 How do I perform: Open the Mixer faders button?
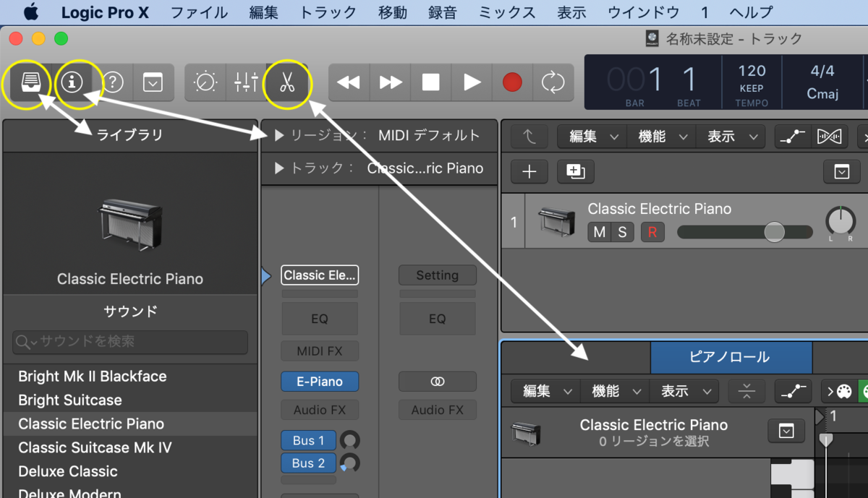[246, 82]
